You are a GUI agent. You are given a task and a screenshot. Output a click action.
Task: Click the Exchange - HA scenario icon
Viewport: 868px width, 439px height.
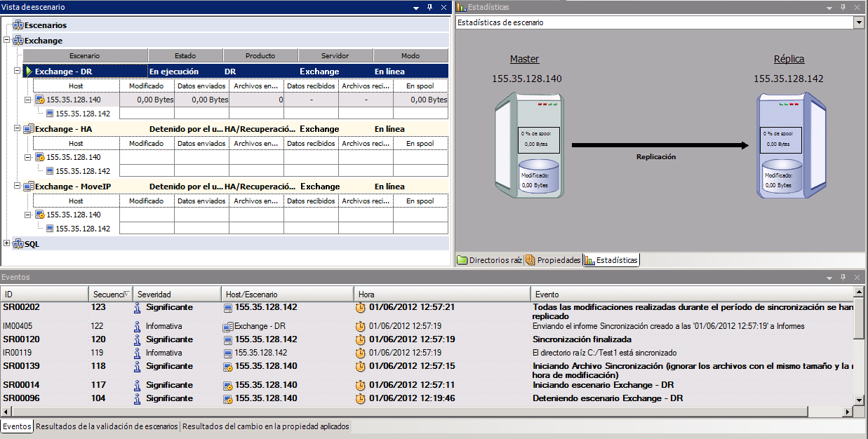point(29,129)
